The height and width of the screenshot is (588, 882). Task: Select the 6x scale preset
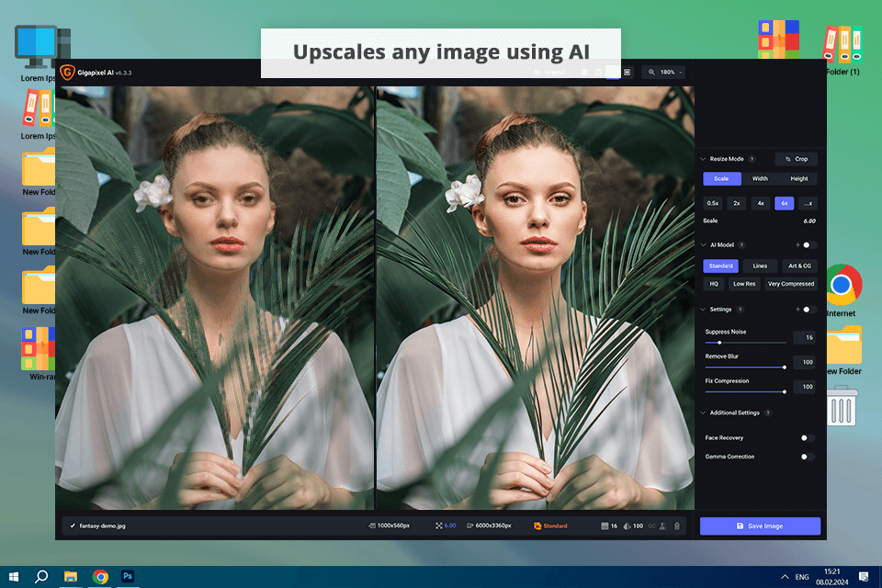(784, 204)
